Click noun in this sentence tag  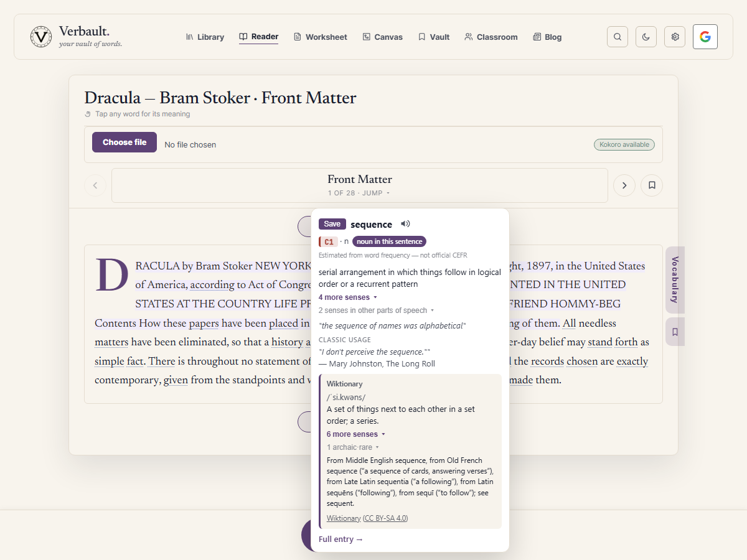click(x=389, y=241)
